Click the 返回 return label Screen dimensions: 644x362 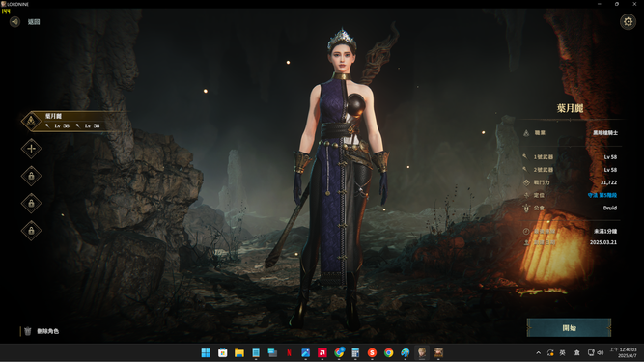(x=34, y=22)
